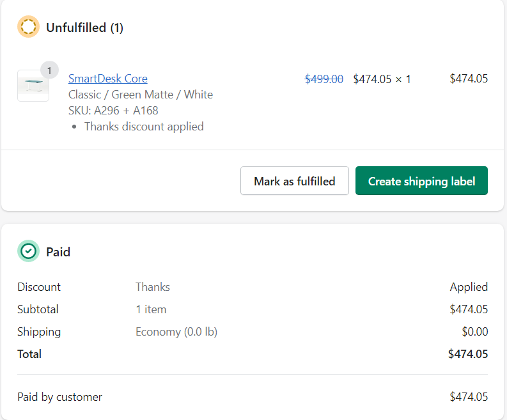Click the Unfulfilled status dashed circle icon

(x=28, y=27)
